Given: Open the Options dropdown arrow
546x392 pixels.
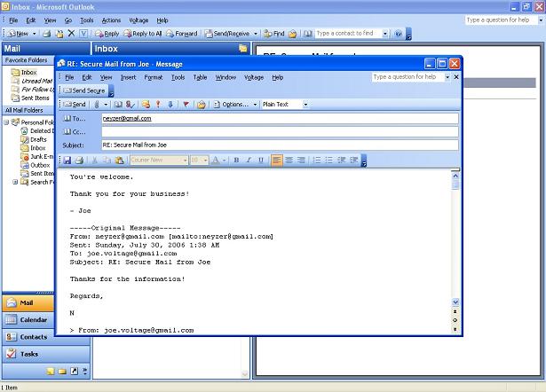Looking at the screenshot, I should click(x=255, y=105).
